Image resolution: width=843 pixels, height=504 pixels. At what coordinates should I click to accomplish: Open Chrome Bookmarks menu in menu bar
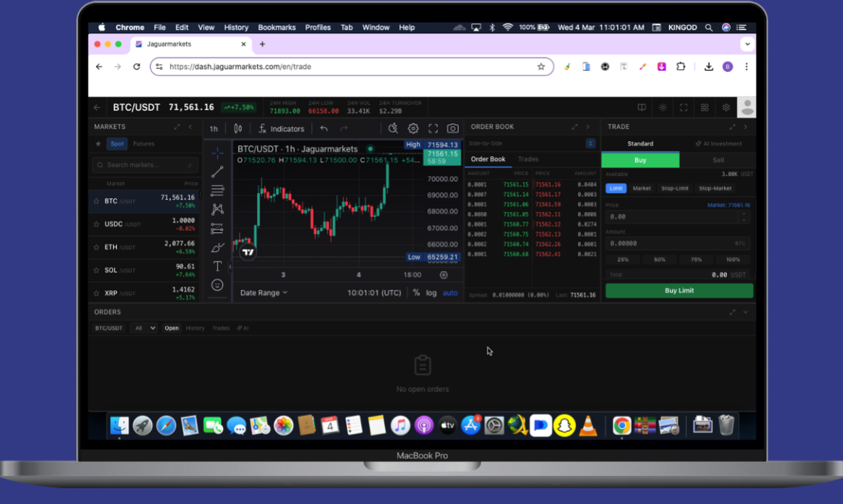coord(277,27)
